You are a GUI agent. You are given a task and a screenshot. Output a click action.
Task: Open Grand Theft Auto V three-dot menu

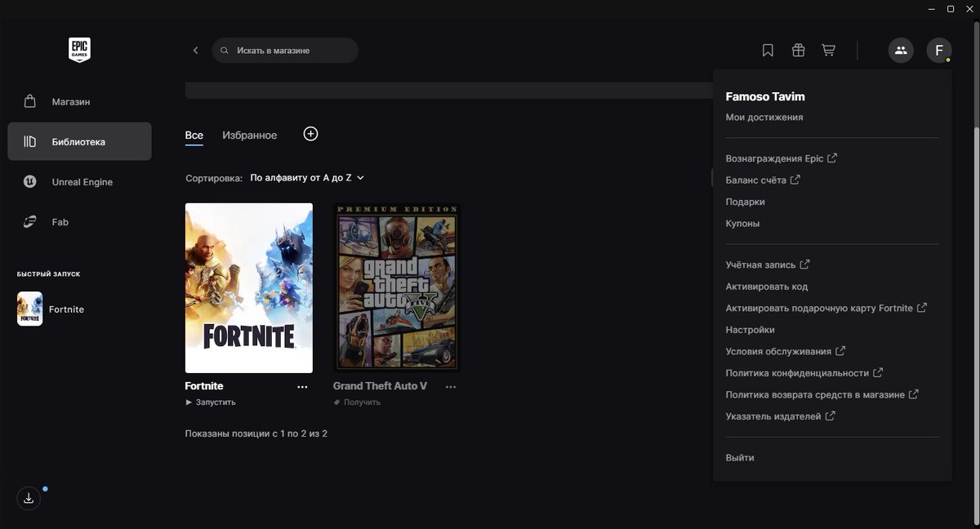click(451, 387)
